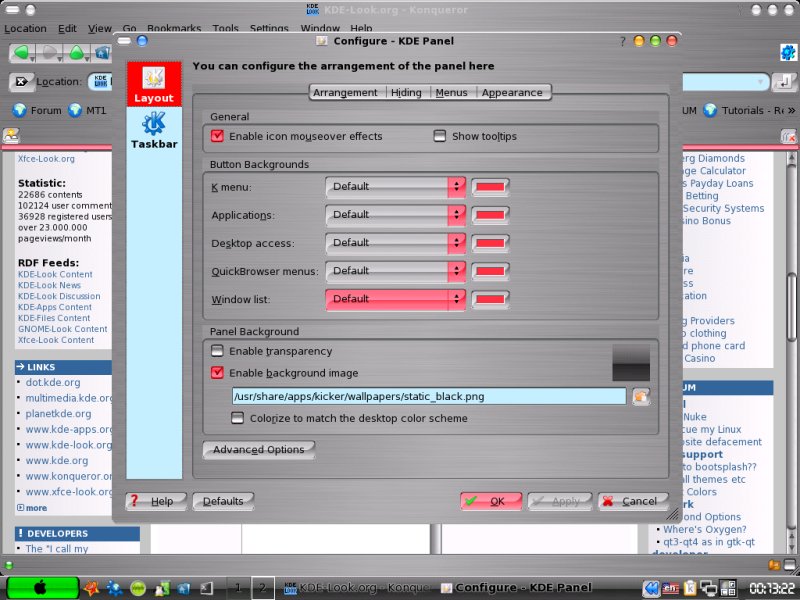Pick the K menu color swatch
This screenshot has height=600, width=800.
tap(490, 187)
